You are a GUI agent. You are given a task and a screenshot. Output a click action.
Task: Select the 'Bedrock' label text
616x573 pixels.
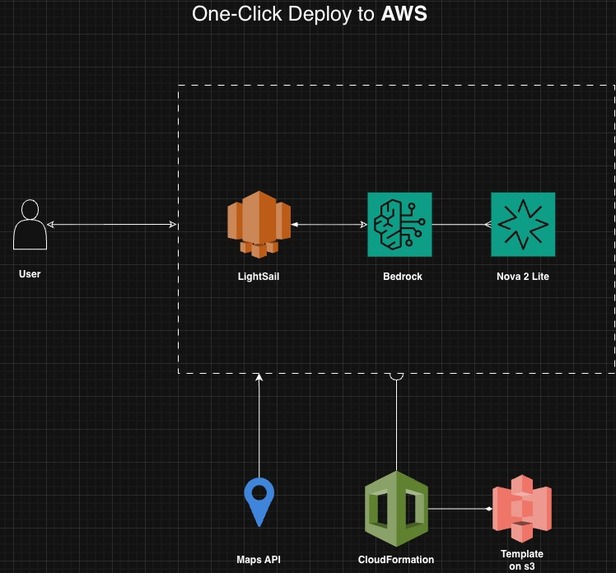pyautogui.click(x=403, y=276)
